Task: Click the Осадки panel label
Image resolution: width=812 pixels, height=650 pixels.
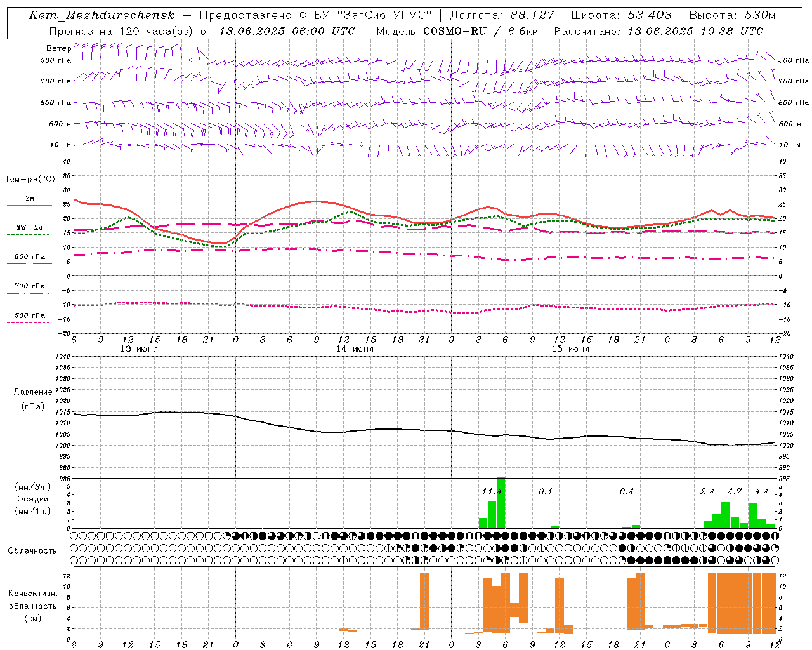Action: [x=32, y=499]
